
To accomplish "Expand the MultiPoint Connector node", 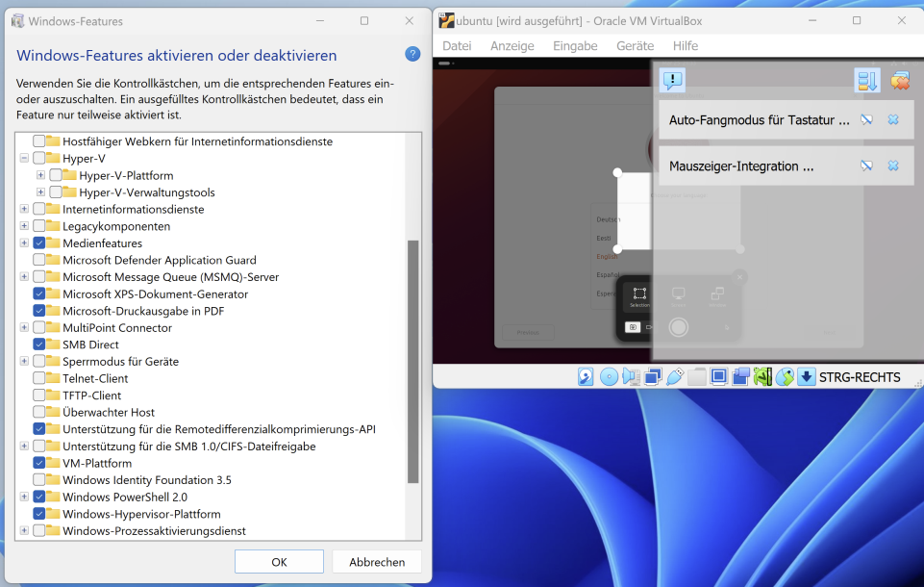I will pyautogui.click(x=24, y=327).
